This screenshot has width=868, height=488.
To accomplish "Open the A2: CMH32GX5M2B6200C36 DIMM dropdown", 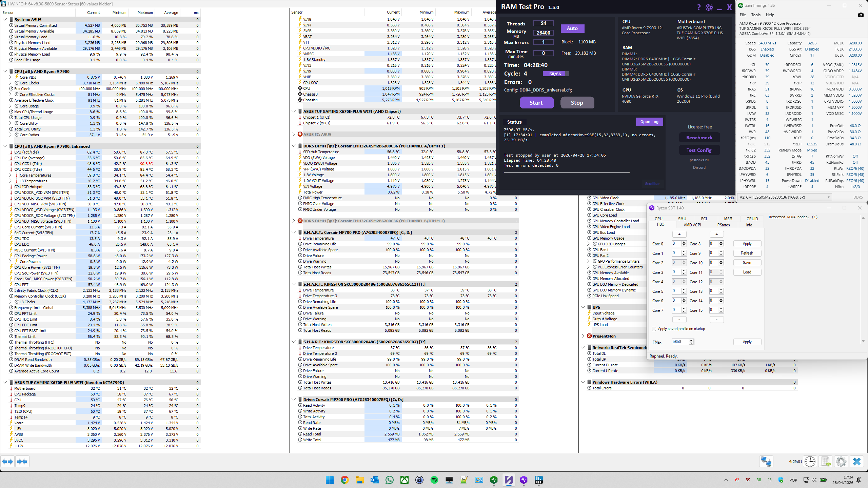I will pyautogui.click(x=785, y=197).
